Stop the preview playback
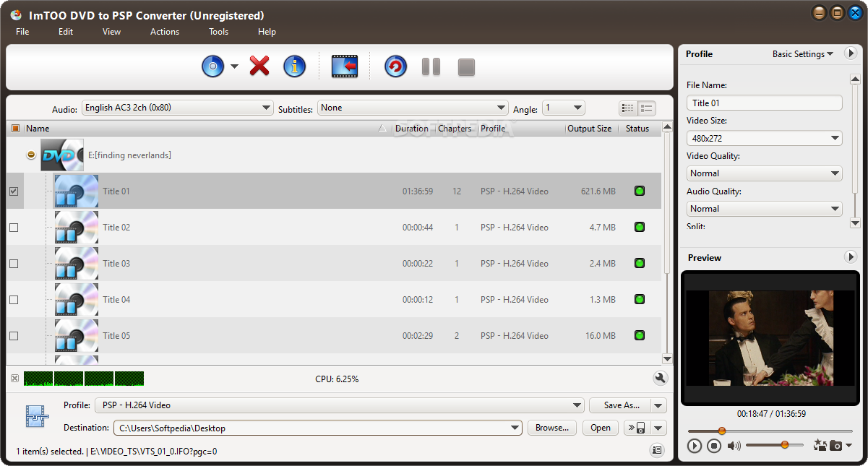Viewport: 868px width, 466px height. (714, 446)
